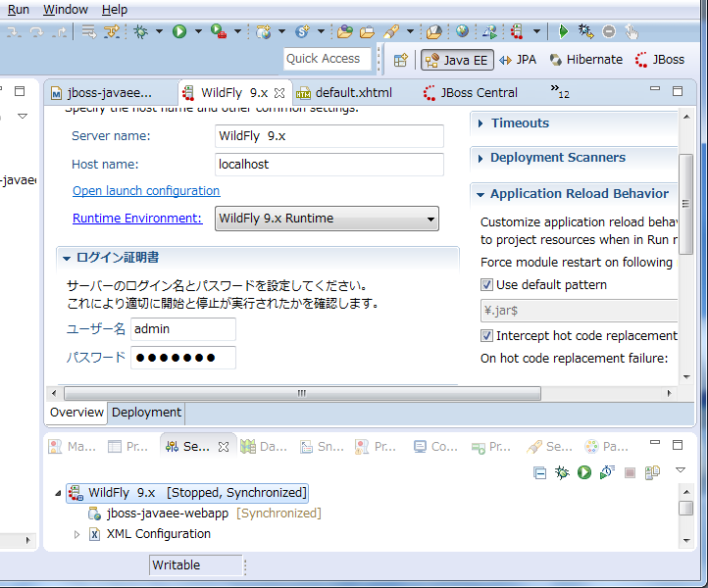This screenshot has width=708, height=588.
Task: Show the hidden editors list marked 12
Action: click(x=560, y=91)
